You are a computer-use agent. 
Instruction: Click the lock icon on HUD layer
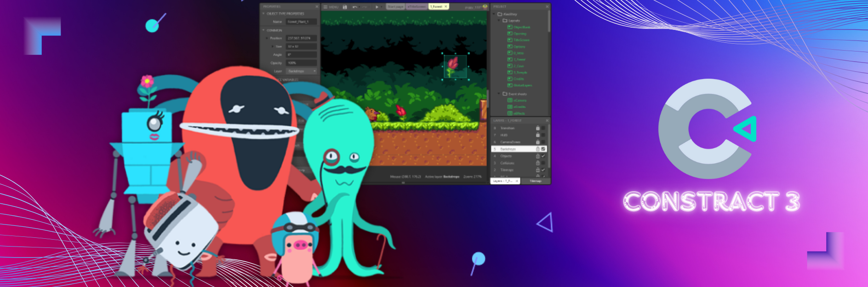pos(537,135)
